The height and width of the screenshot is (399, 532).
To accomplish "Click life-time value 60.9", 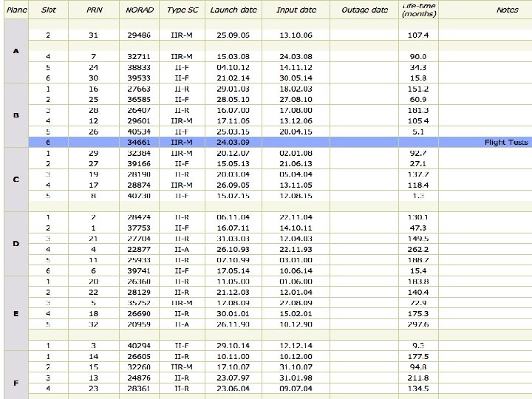I will 418,100.
